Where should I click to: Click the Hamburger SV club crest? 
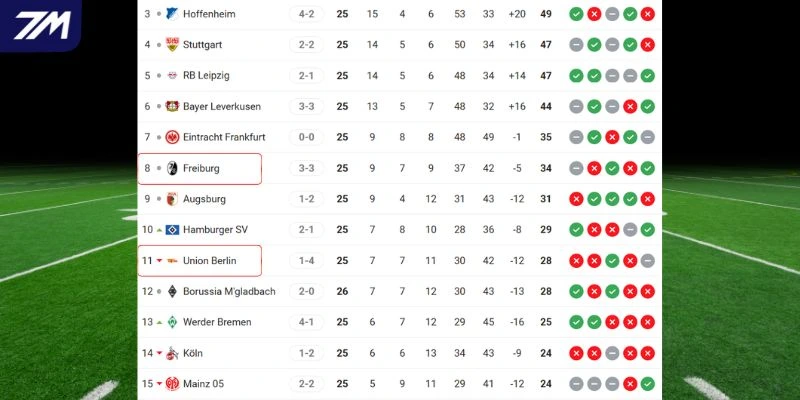pyautogui.click(x=172, y=230)
